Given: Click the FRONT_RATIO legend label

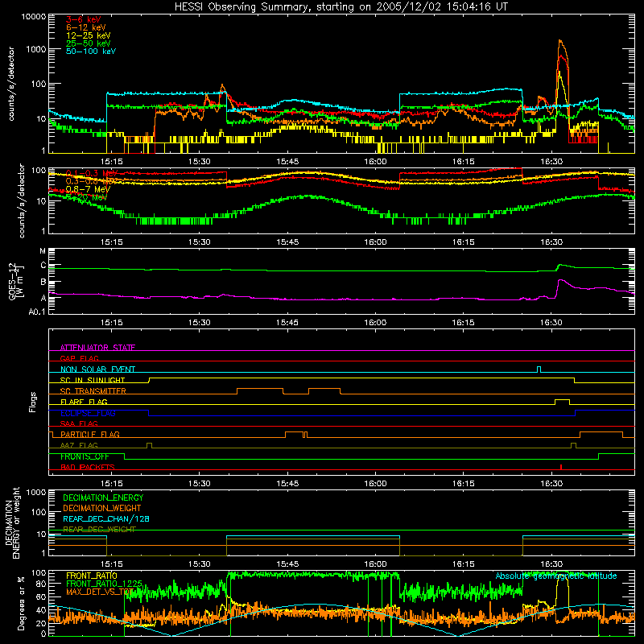Looking at the screenshot, I should 92,576.
